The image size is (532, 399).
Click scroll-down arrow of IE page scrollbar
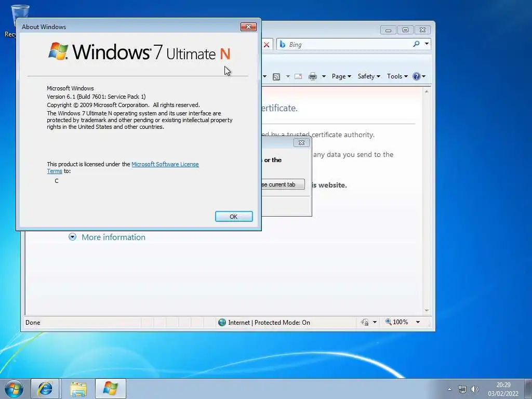(427, 311)
